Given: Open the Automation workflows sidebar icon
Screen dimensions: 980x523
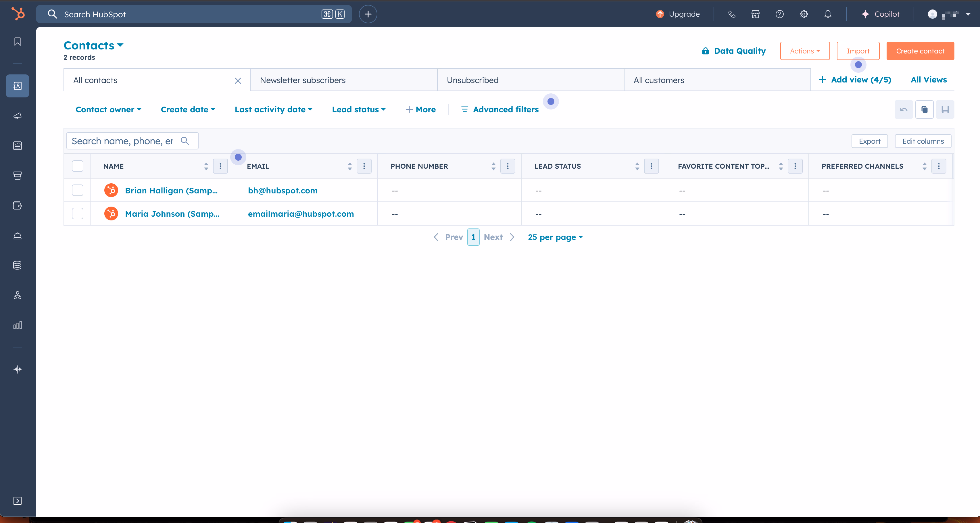Looking at the screenshot, I should coord(18,295).
